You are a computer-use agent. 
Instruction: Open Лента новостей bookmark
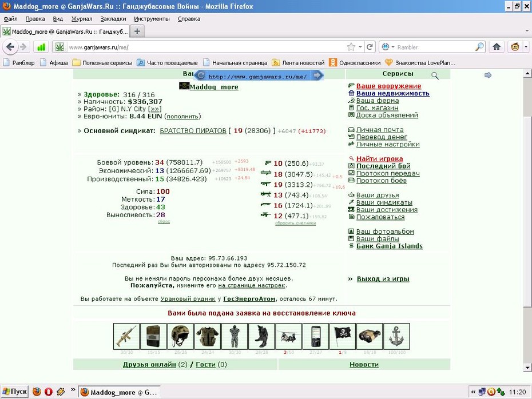(x=299, y=63)
